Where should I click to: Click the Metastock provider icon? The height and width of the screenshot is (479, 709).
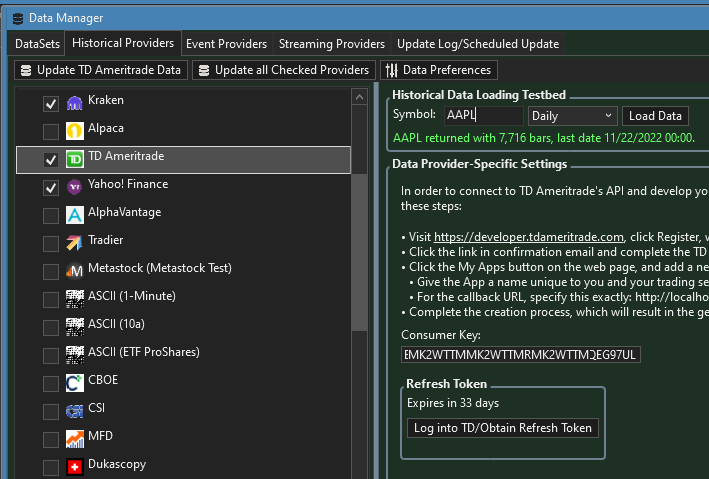click(x=74, y=271)
